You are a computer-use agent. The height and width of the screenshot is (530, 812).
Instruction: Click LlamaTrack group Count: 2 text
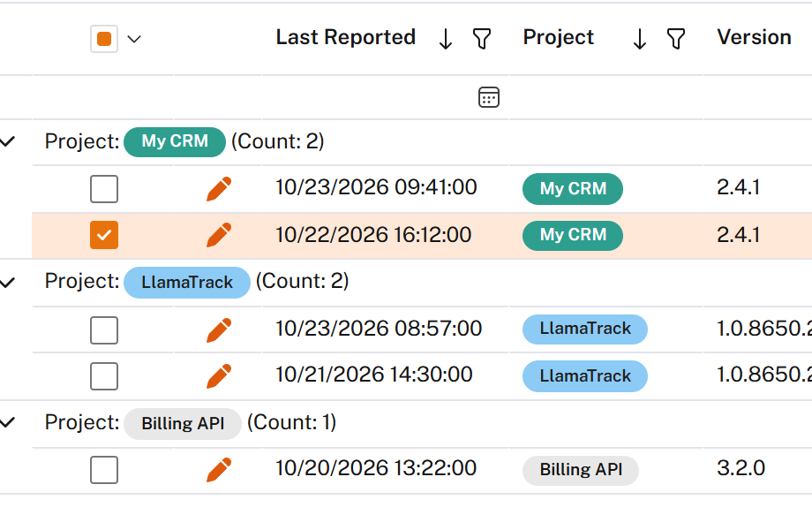(x=303, y=282)
